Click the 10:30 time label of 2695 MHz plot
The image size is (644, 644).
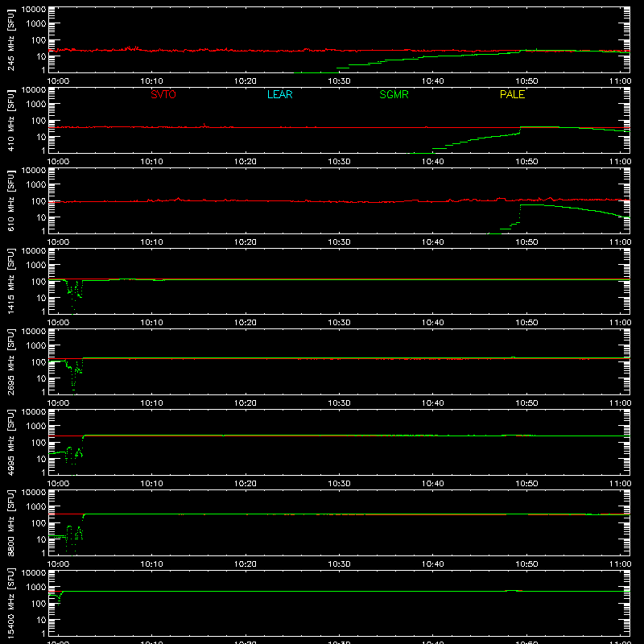click(339, 403)
